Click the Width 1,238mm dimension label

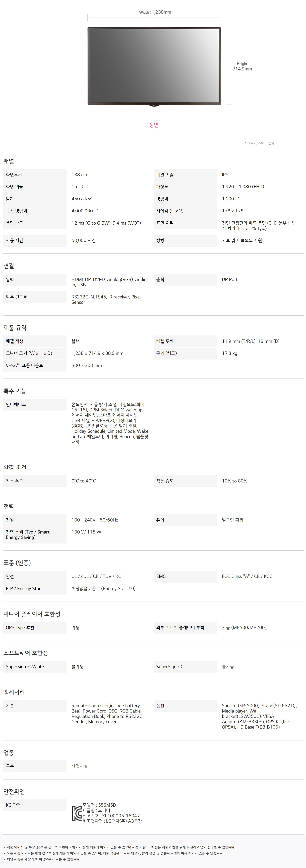(155, 12)
